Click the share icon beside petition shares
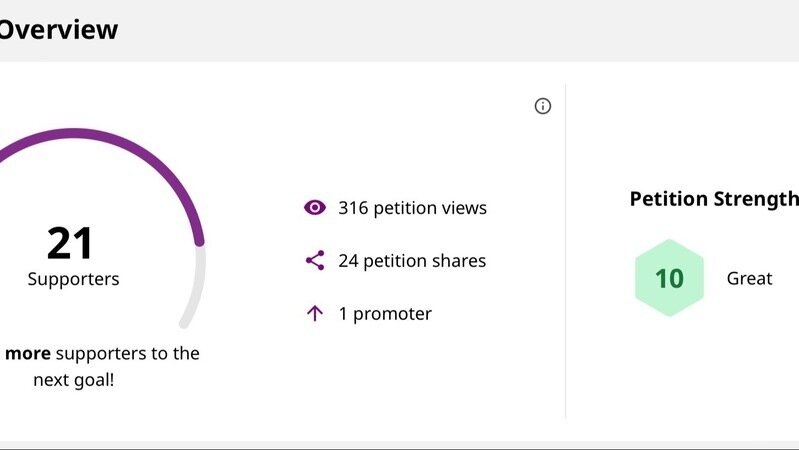 tap(315, 260)
